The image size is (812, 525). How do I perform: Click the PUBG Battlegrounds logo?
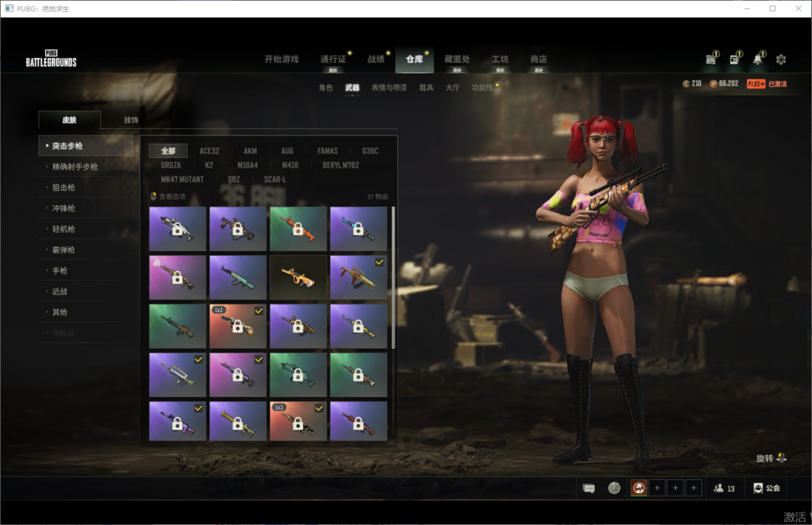51,59
